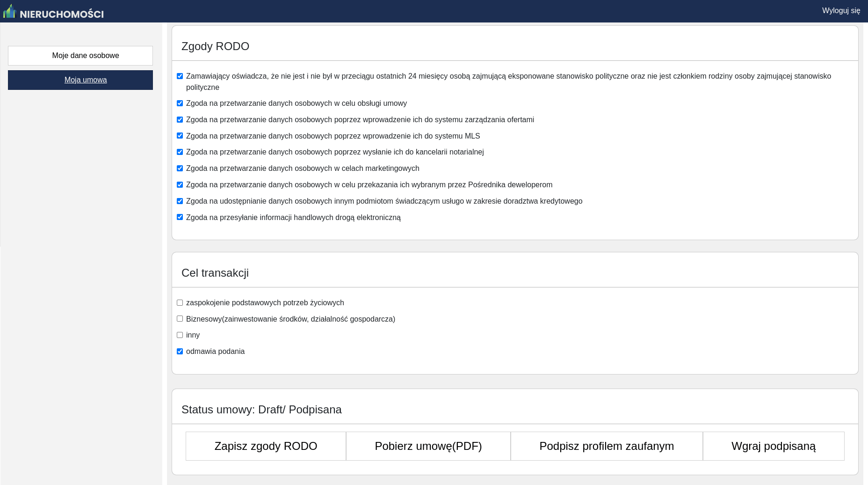The width and height of the screenshot is (868, 485).
Task: Toggle consent for obsługi umowy
Action: [180, 103]
